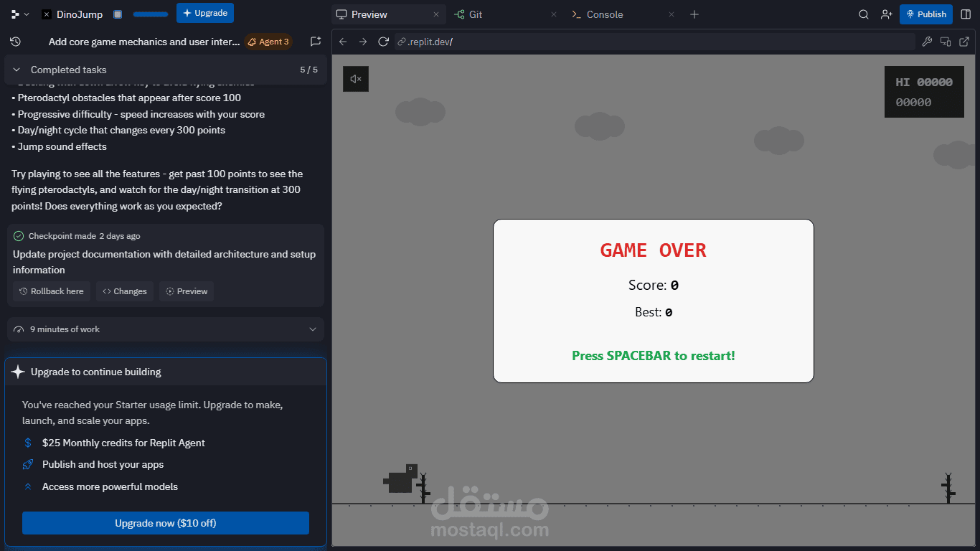Open the chat history clock icon
980x551 pixels.
[16, 42]
